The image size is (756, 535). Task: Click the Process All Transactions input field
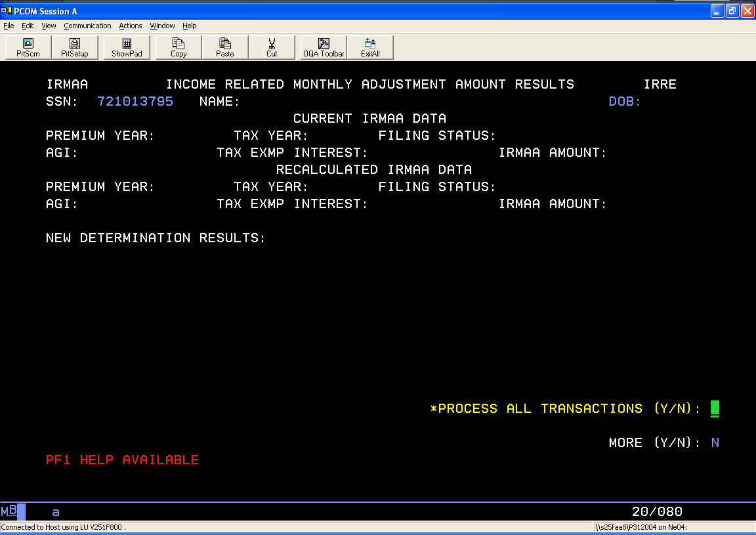tap(715, 408)
